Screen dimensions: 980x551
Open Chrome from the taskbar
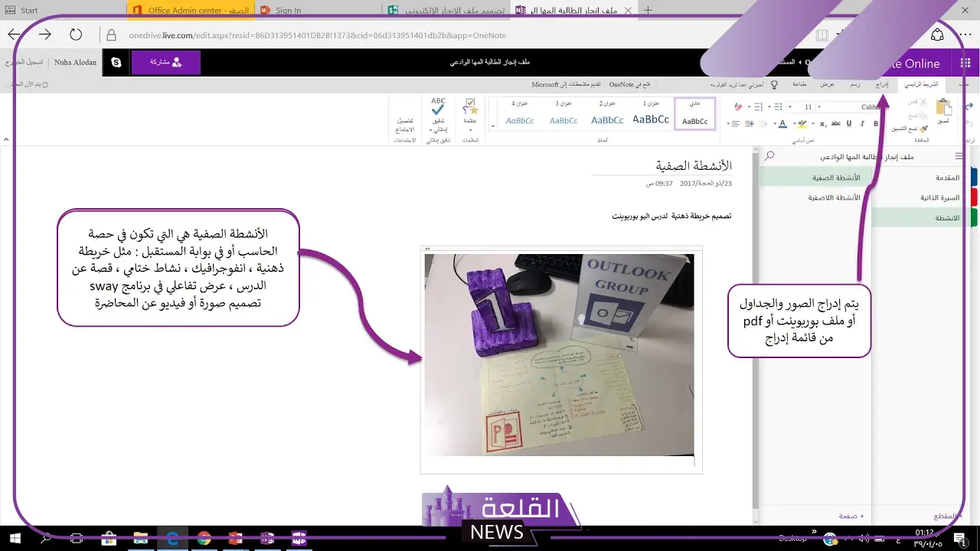tap(204, 539)
